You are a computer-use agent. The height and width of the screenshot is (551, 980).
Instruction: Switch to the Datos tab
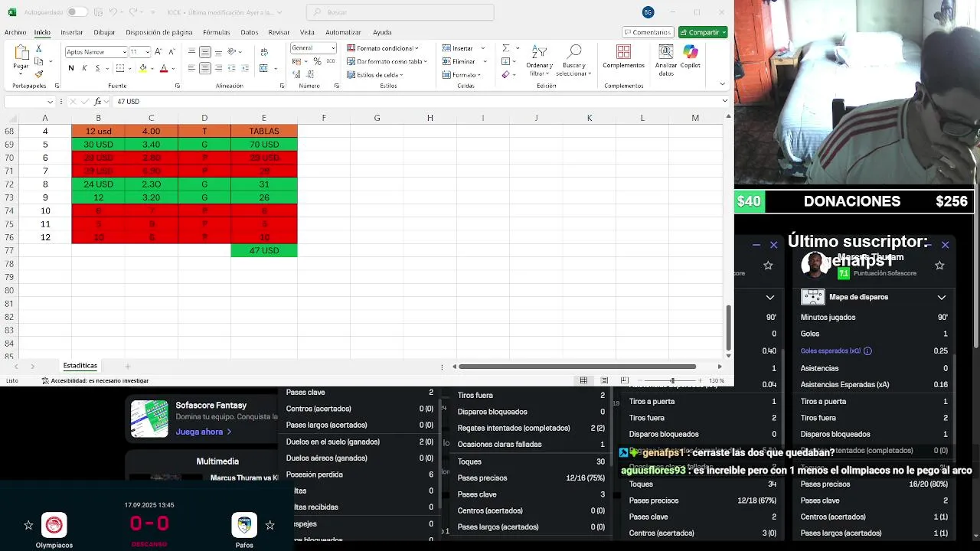point(250,32)
